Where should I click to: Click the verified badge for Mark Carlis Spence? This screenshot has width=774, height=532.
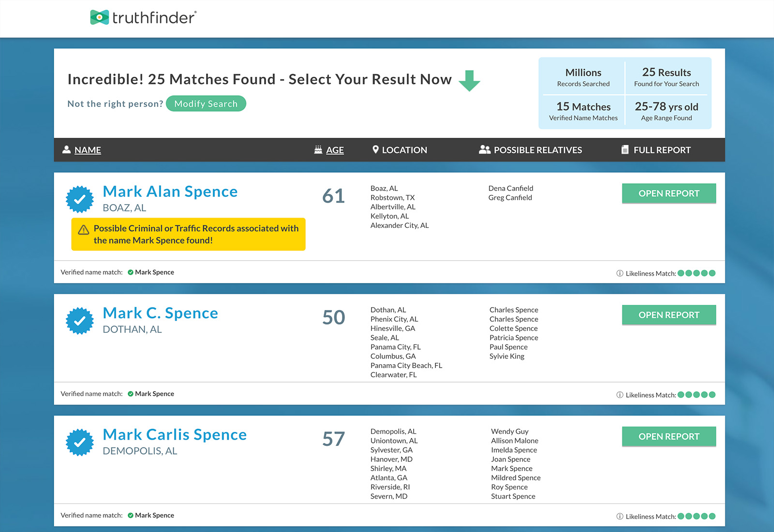pos(80,442)
